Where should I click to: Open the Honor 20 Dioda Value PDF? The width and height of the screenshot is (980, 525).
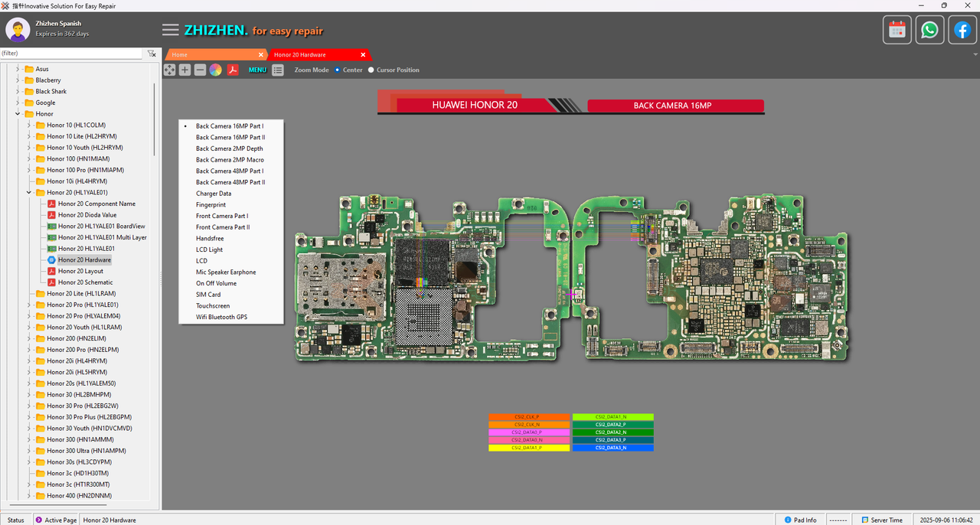click(87, 215)
